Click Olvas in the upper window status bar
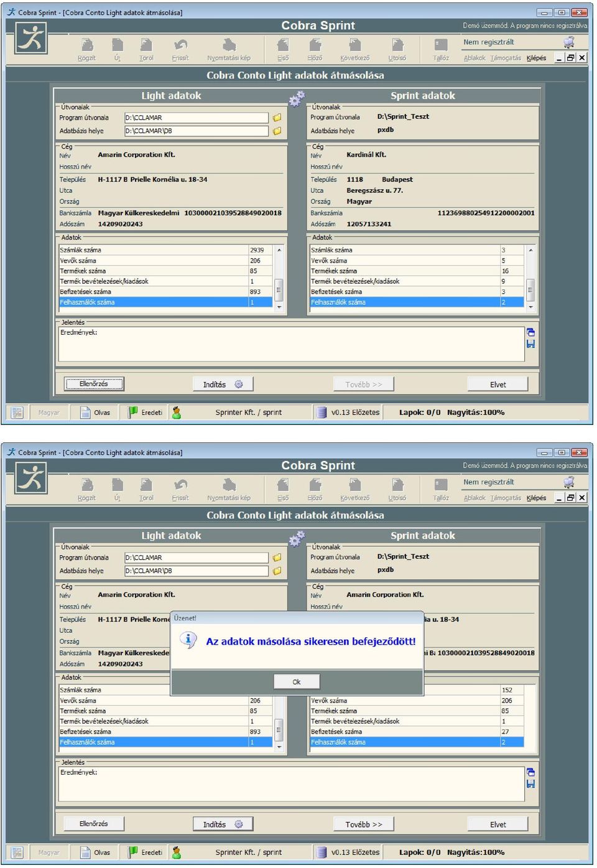The height and width of the screenshot is (868, 597). 96,413
